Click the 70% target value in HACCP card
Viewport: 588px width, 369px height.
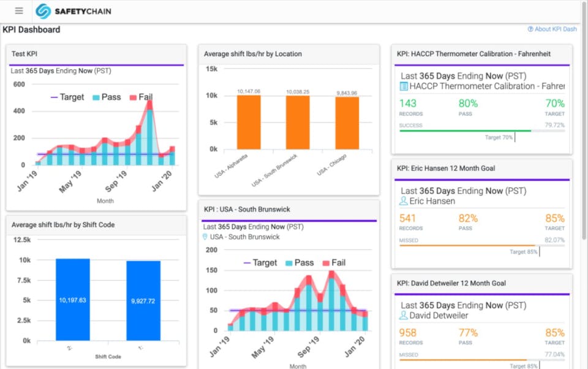click(x=555, y=103)
